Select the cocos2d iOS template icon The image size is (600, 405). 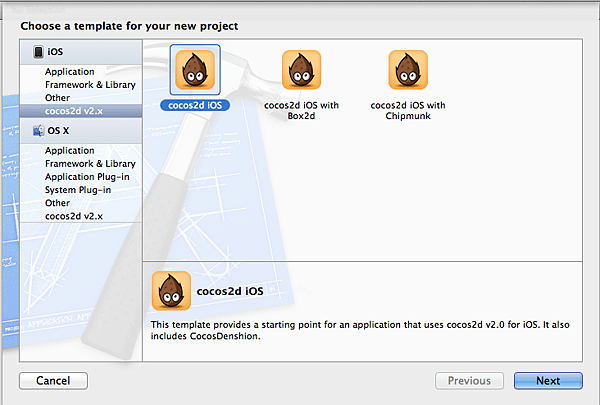tap(195, 70)
